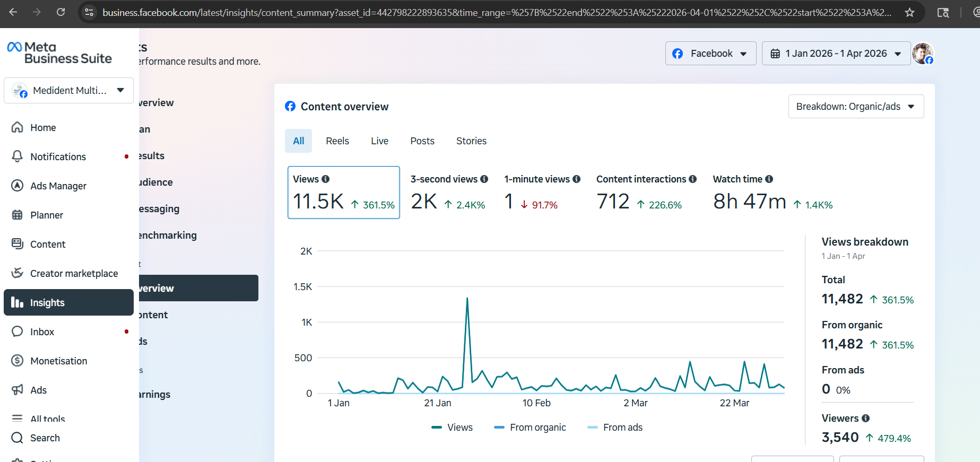Click the Viewers count 3,540
The image size is (980, 462).
(x=840, y=438)
